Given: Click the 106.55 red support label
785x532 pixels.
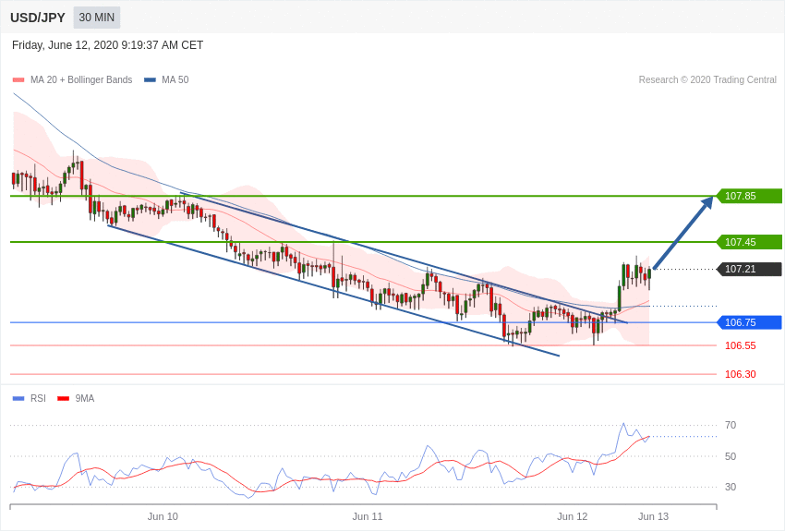Looking at the screenshot, I should point(740,345).
